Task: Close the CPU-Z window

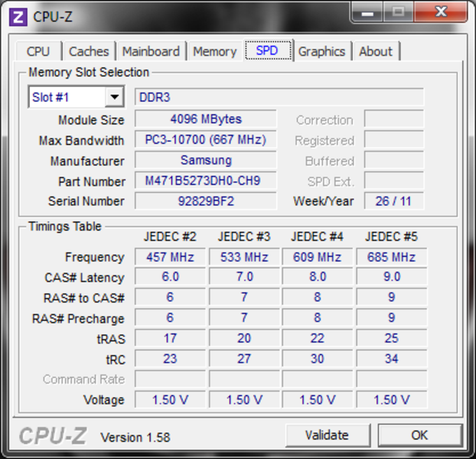Action: click(x=441, y=12)
